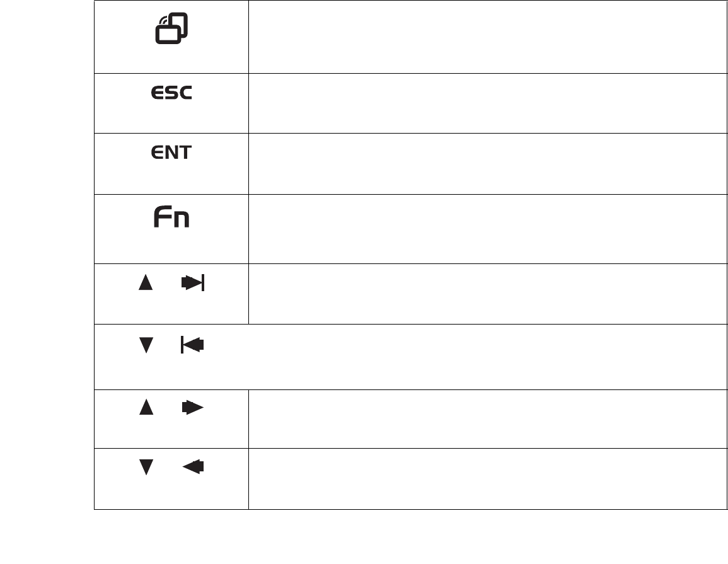Screen dimensions: 728x564
Task: Click the overlapping screens display-switch icon
Action: (171, 30)
